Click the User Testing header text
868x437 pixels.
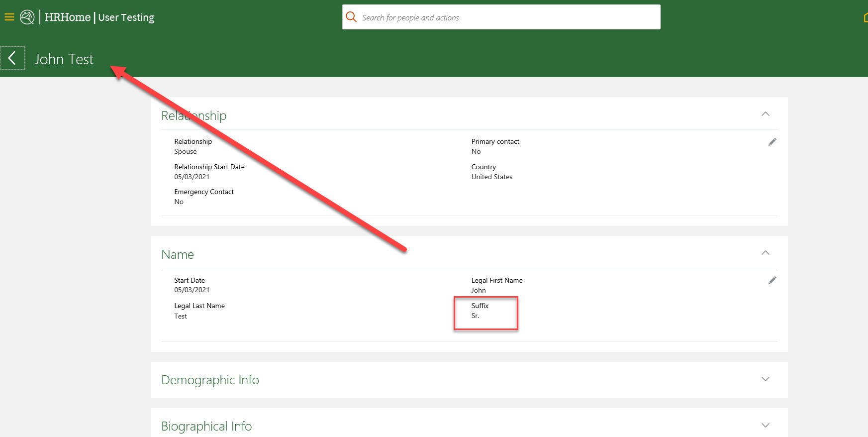click(x=126, y=17)
